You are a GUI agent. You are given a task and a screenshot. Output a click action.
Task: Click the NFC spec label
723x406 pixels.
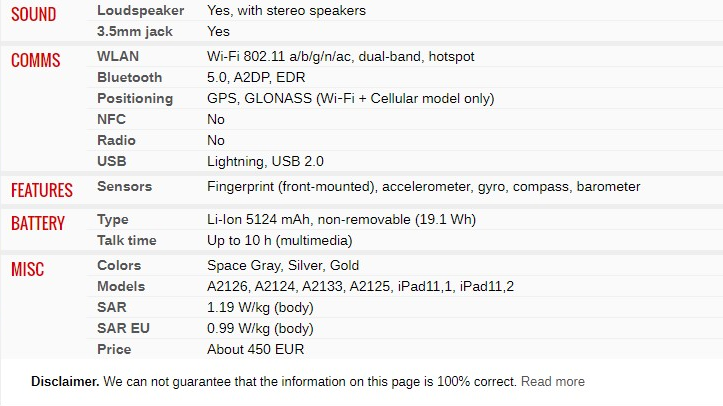[111, 119]
